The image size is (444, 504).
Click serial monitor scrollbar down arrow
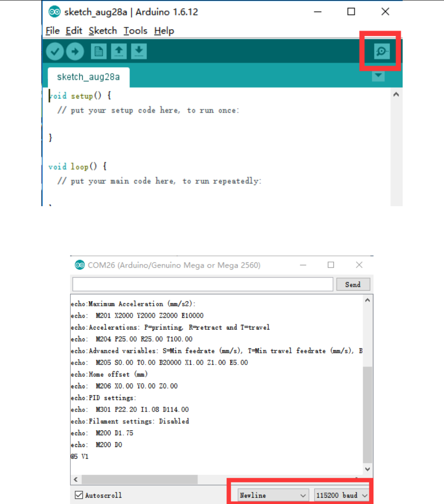[368, 469]
